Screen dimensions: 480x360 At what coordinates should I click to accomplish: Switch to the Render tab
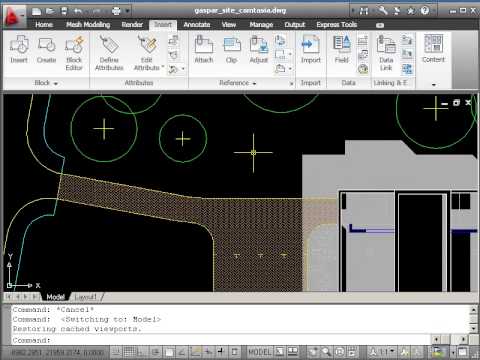click(132, 25)
